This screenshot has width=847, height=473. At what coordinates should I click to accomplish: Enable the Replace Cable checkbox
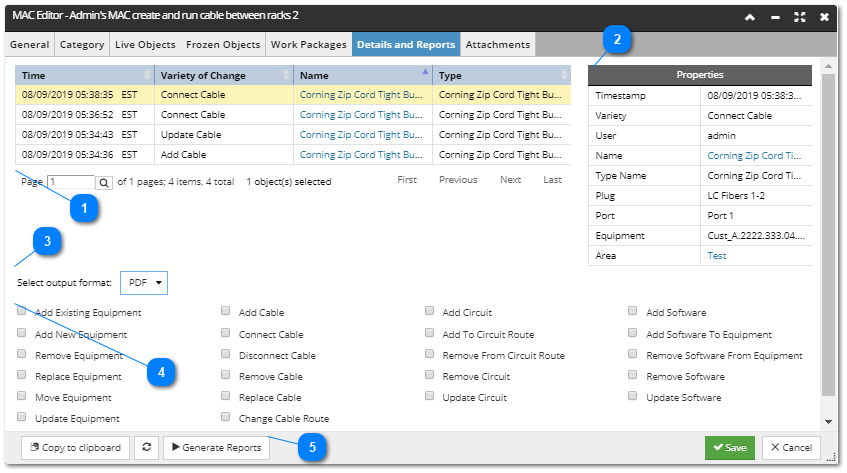(226, 396)
